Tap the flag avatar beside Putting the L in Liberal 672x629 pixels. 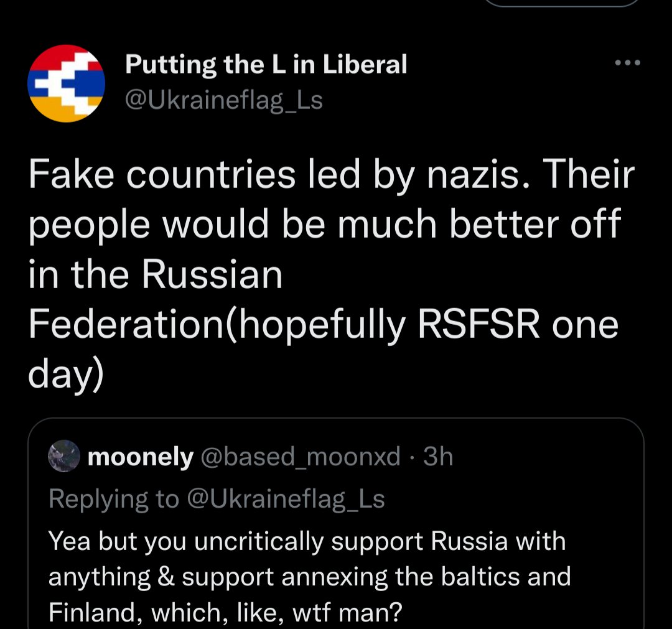pyautogui.click(x=66, y=83)
